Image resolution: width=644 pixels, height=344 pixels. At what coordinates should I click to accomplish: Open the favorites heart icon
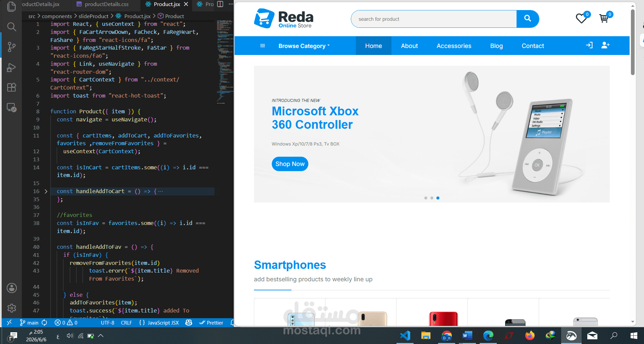(x=581, y=18)
